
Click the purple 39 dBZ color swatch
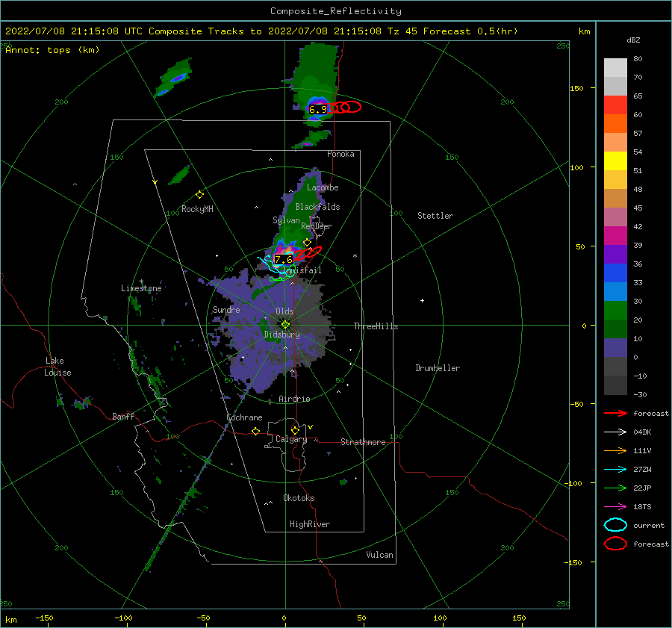(615, 254)
